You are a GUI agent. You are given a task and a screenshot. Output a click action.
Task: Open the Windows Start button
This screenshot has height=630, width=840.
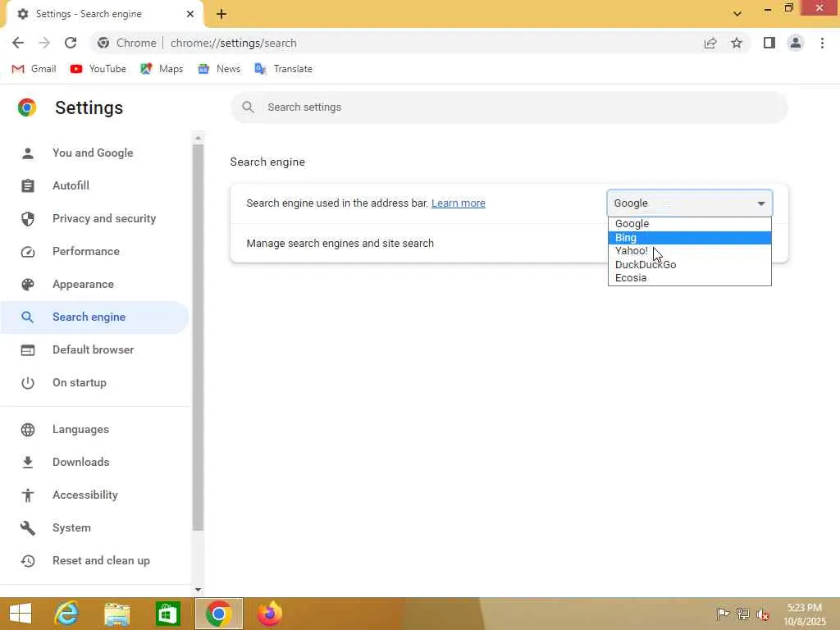click(x=21, y=614)
